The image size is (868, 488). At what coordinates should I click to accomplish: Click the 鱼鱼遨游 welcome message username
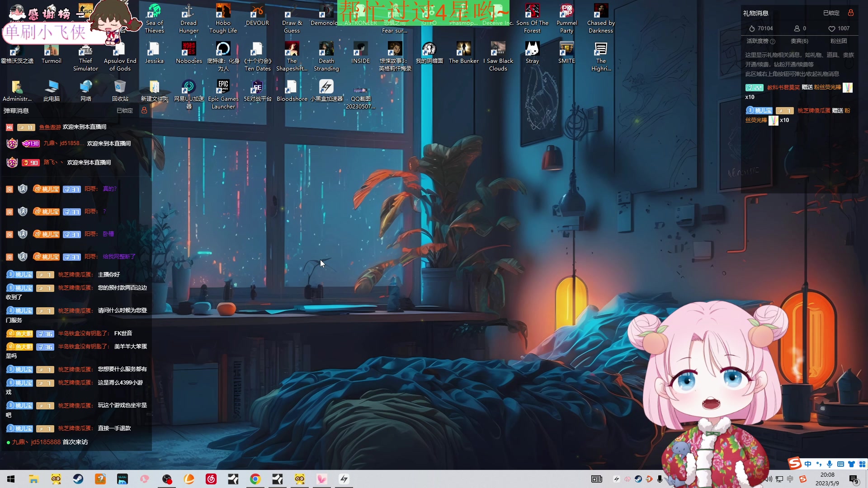(x=50, y=127)
